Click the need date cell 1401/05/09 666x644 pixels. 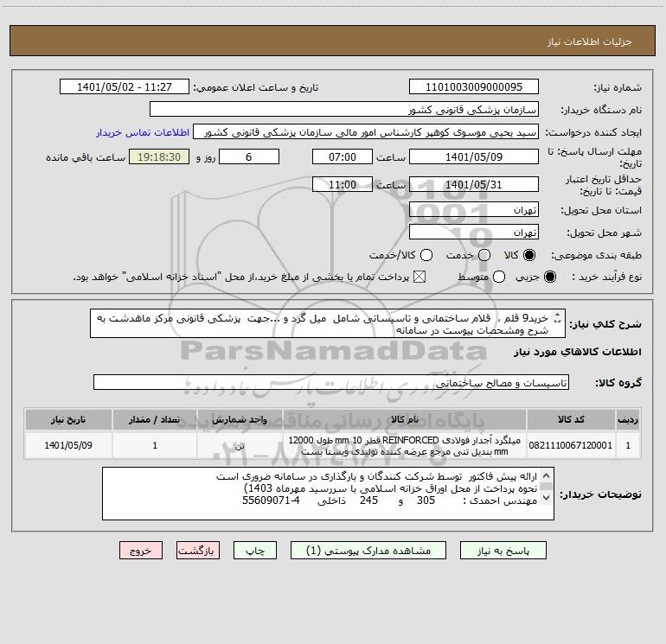point(68,445)
